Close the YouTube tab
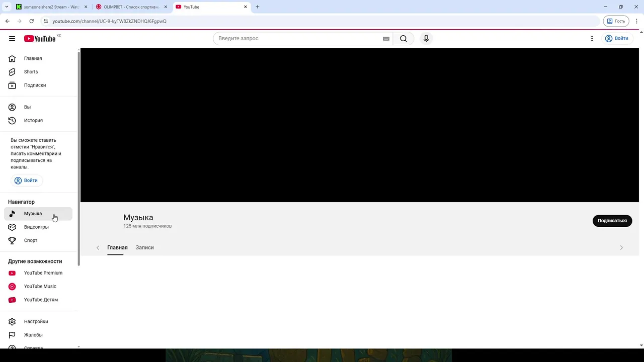Viewport: 644px width, 362px height. click(x=246, y=7)
